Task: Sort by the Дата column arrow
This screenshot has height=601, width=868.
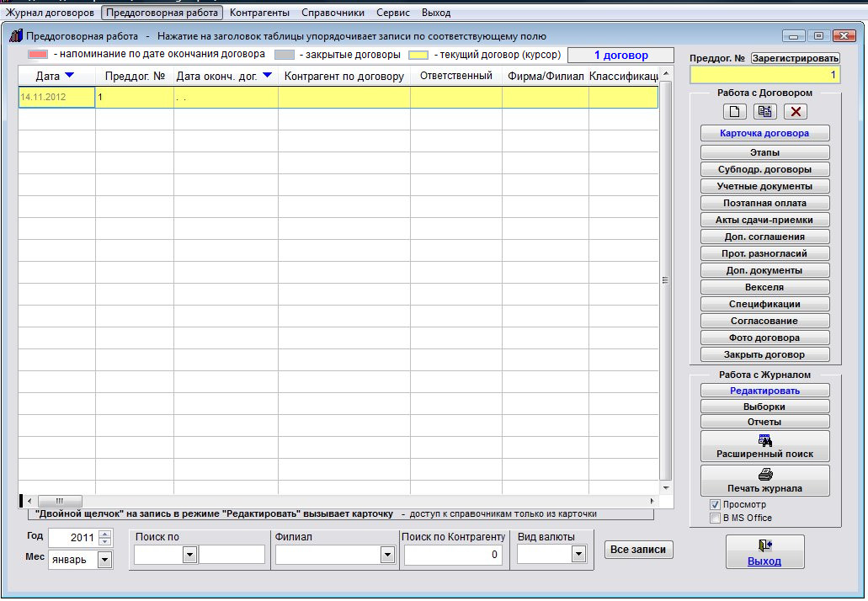Action: coord(70,76)
